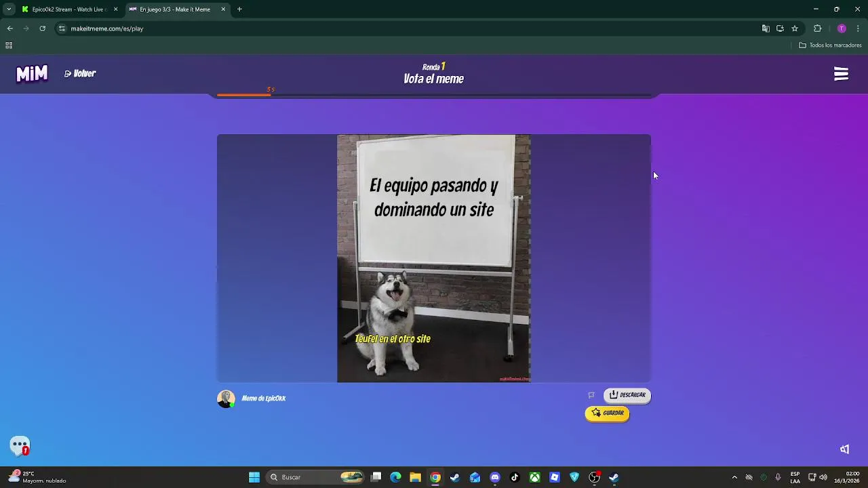868x488 pixels.
Task: Open the MiM hamburger menu
Action: point(841,74)
